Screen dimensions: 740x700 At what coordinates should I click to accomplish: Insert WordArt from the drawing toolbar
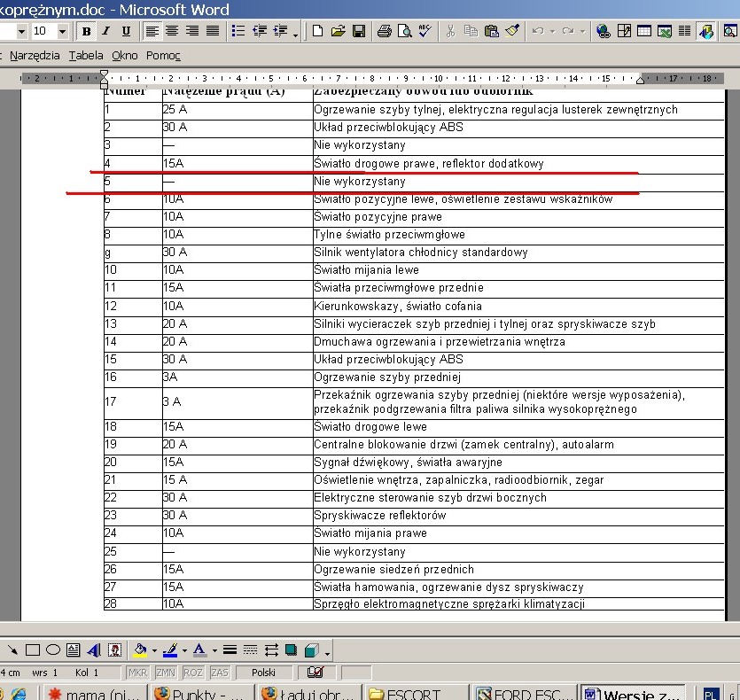(x=93, y=650)
